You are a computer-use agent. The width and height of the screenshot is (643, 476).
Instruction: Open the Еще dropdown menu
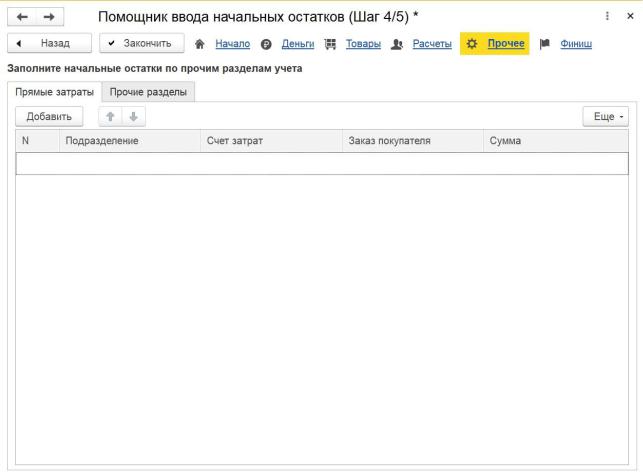[606, 116]
